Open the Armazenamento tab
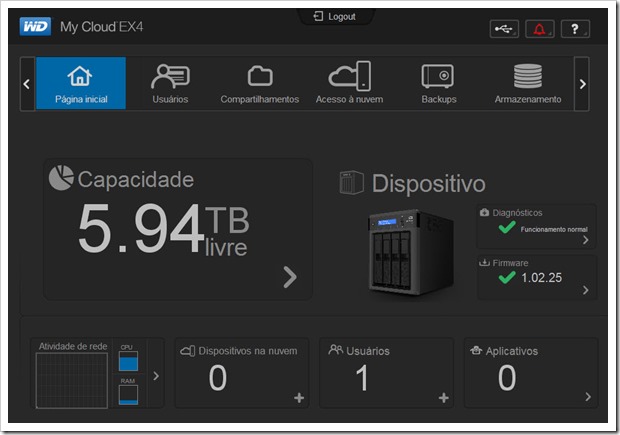Screen dimensions: 620x435 coord(528,83)
